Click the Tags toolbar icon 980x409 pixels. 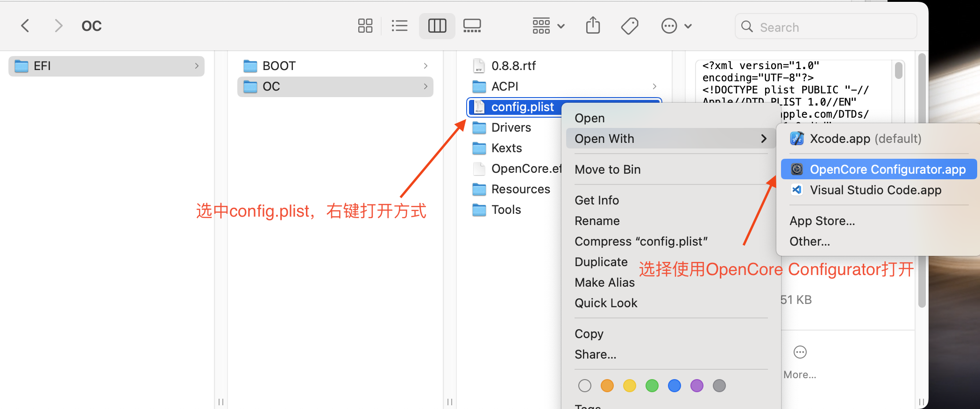[x=630, y=26]
